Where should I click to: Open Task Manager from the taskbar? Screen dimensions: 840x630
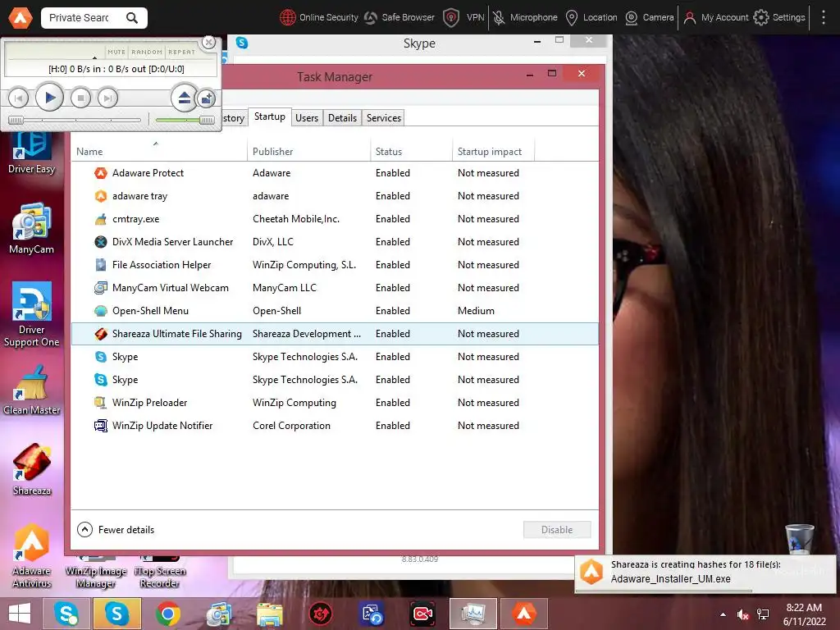click(473, 614)
